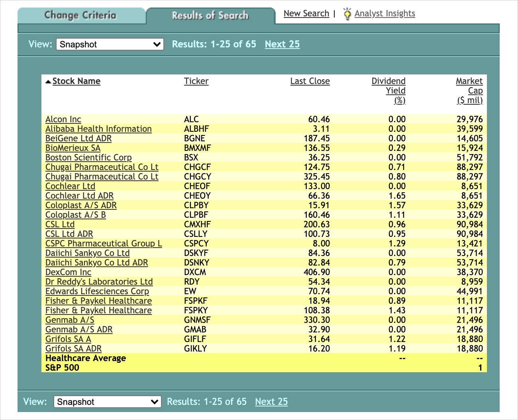518x420 pixels.
Task: Open Daiichi Sankyo Co Ltd ADR link
Action: tap(97, 263)
